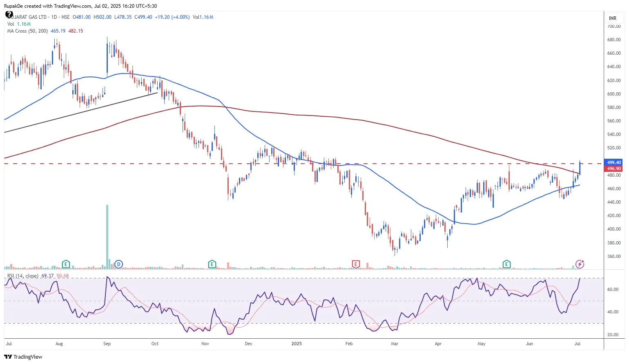Select the black ascending trendline

click(81, 113)
